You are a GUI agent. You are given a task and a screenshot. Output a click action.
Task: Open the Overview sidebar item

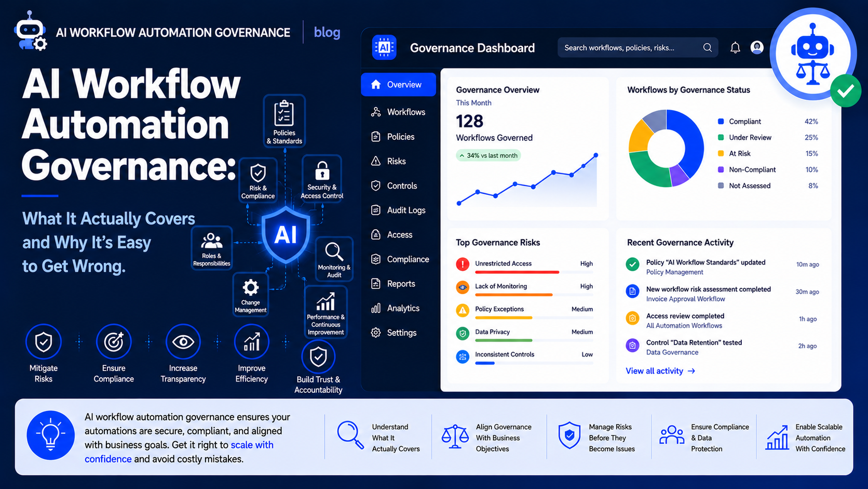[x=398, y=85]
